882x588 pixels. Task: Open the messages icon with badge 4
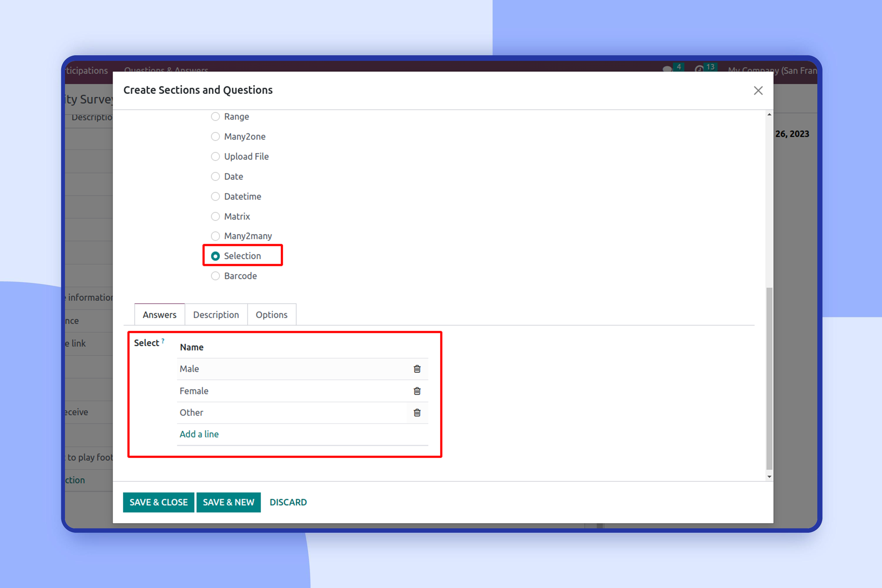point(667,69)
